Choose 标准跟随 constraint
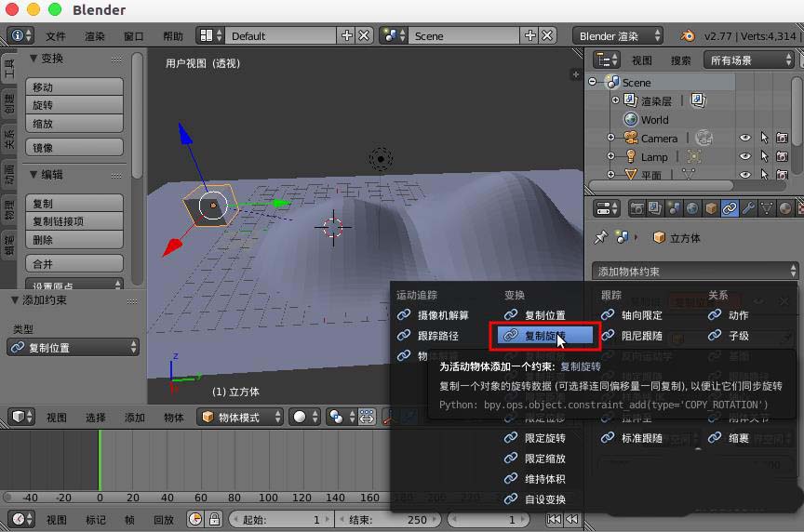Screen dimensions: 804x532 point(642,438)
